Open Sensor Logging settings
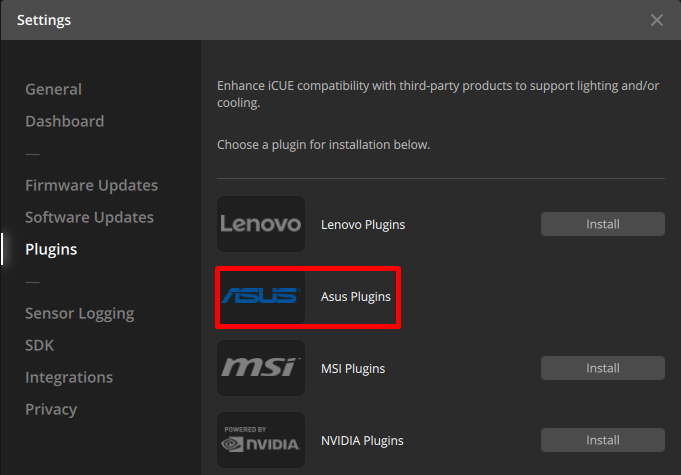 pos(79,313)
